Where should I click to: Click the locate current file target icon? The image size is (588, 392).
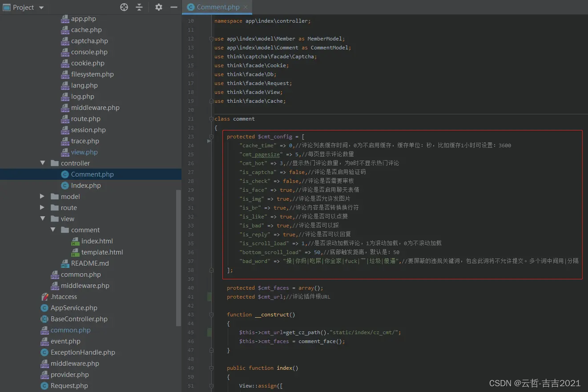(124, 7)
